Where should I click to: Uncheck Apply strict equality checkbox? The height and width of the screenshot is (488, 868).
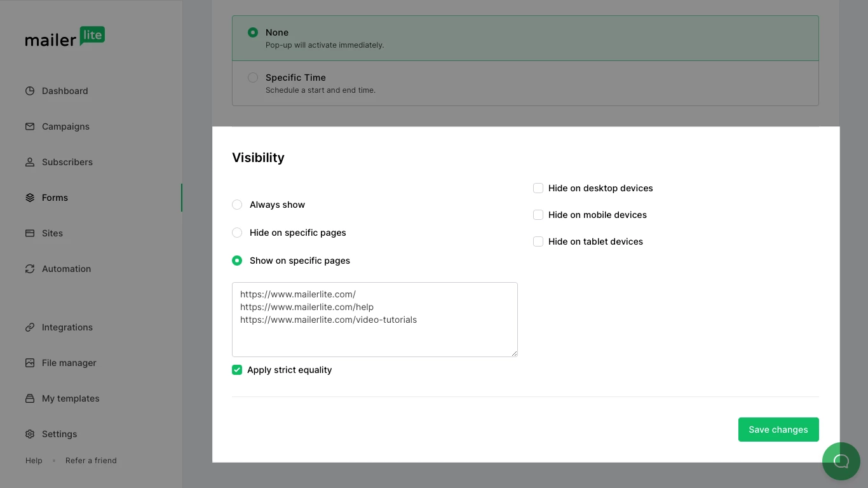pos(237,370)
